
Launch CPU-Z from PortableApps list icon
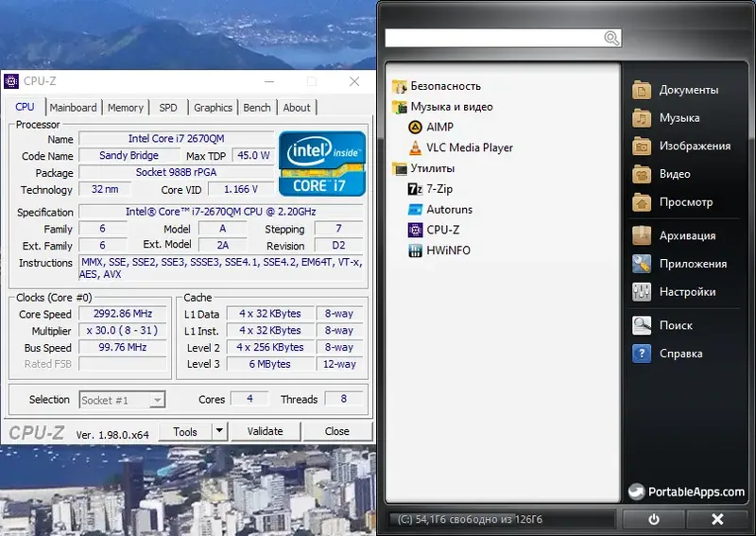[x=415, y=230]
